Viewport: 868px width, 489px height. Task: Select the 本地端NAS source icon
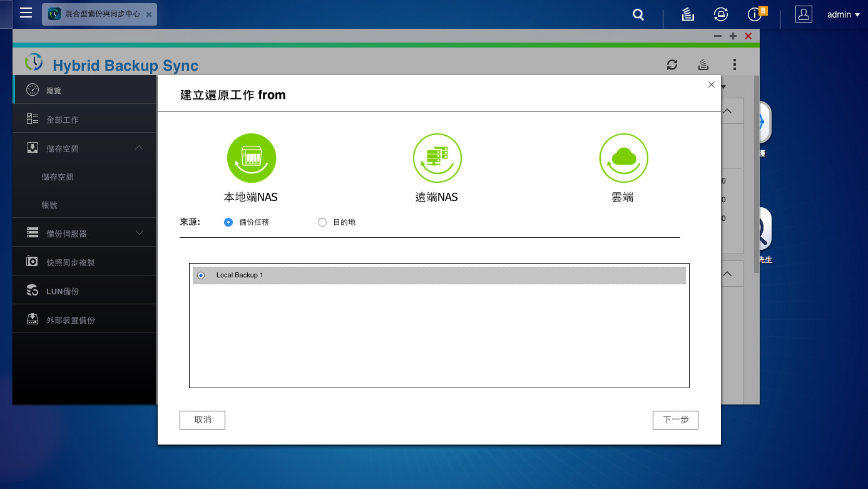[x=251, y=158]
